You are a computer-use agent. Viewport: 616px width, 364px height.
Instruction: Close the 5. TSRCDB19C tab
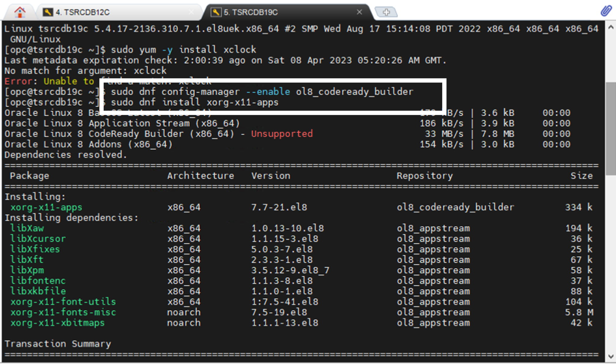pos(359,12)
